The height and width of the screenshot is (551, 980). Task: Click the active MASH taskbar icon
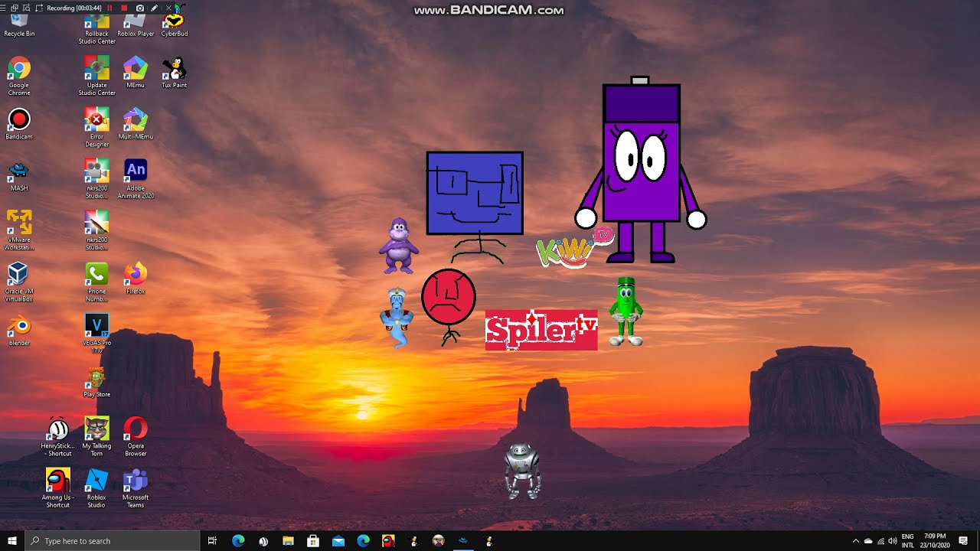click(x=463, y=541)
